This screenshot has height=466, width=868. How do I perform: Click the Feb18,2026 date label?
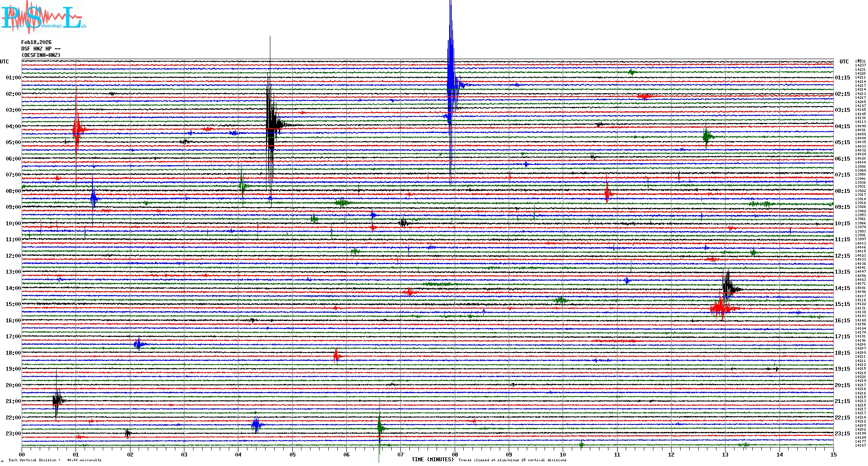36,42
